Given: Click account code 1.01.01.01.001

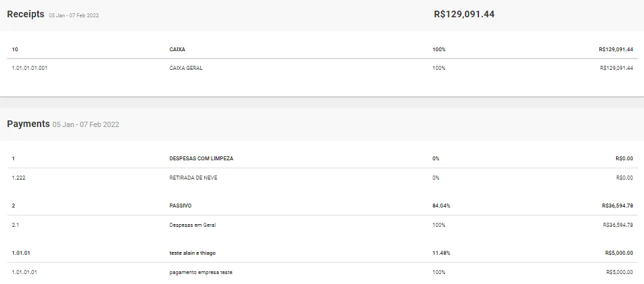Looking at the screenshot, I should tap(29, 68).
